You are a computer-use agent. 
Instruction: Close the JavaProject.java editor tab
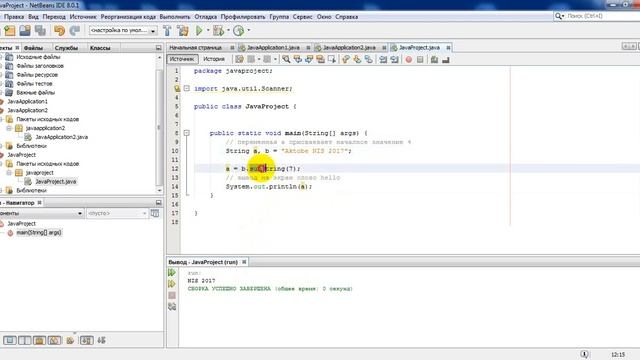pyautogui.click(x=448, y=48)
